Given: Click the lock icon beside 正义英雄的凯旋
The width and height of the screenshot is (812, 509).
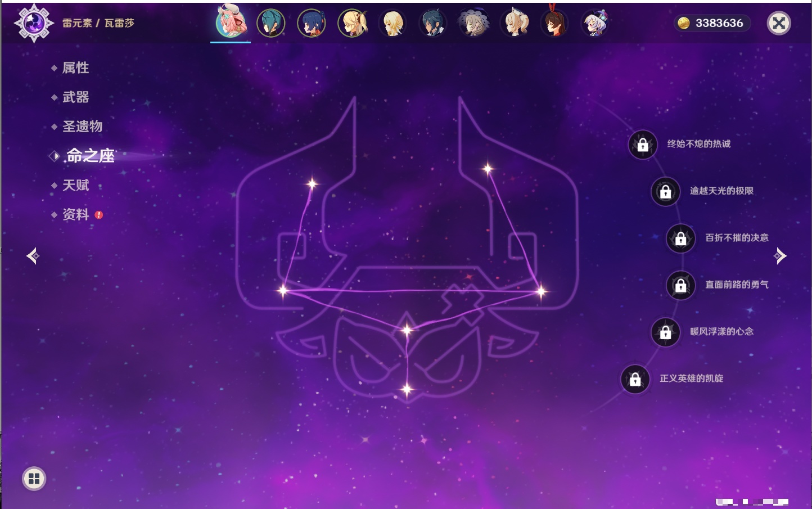Looking at the screenshot, I should coord(635,380).
